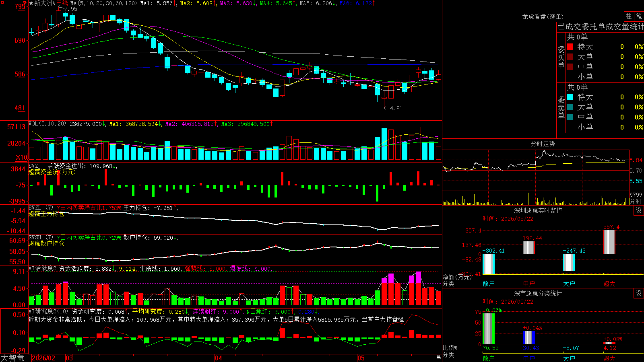
Task: Click the -247.43 value above 大户 bar
Action: coord(574,251)
